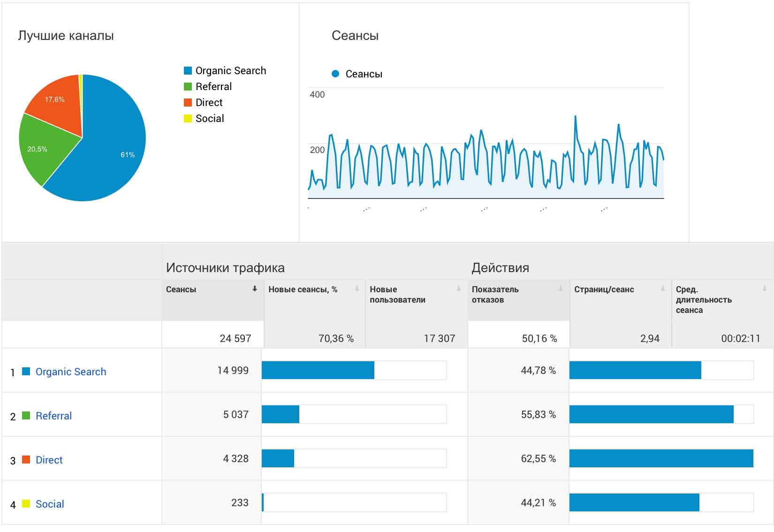Click the 50,16 % bounce rate total

pyautogui.click(x=539, y=339)
